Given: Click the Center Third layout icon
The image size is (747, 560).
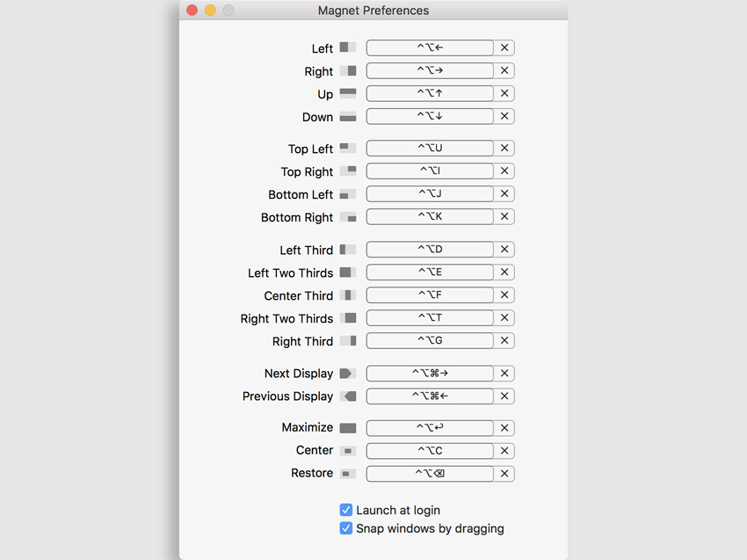Looking at the screenshot, I should pos(348,295).
